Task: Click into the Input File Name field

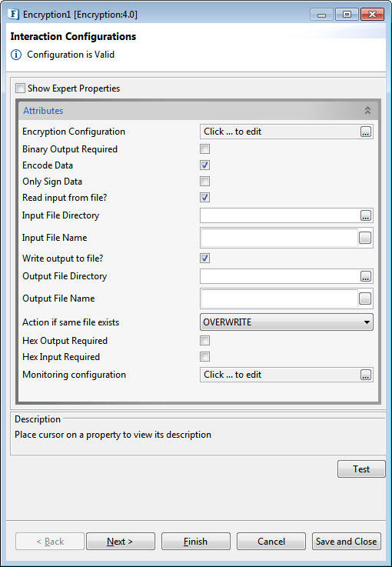Action: [x=279, y=238]
